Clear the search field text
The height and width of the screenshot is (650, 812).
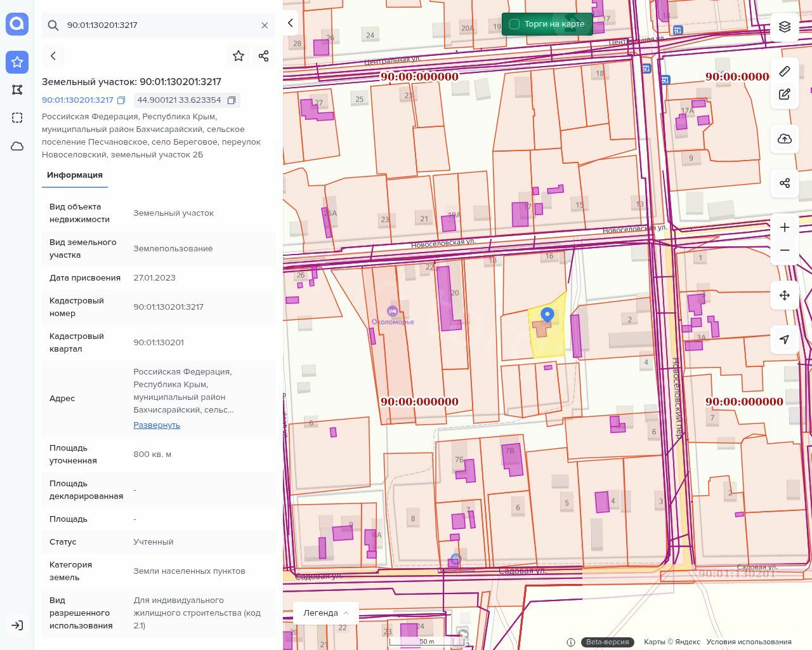point(265,25)
